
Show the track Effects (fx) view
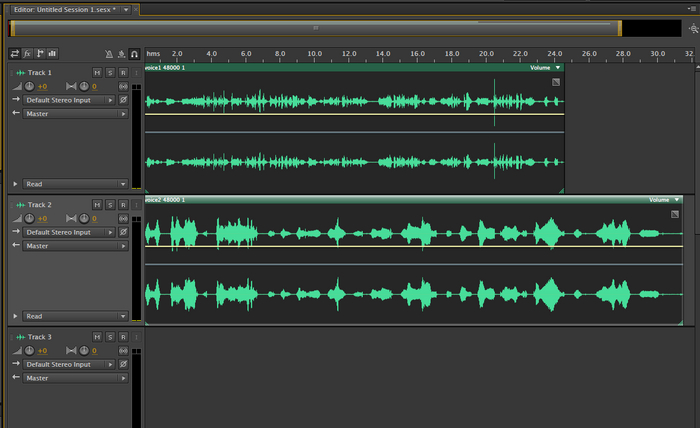[x=27, y=53]
